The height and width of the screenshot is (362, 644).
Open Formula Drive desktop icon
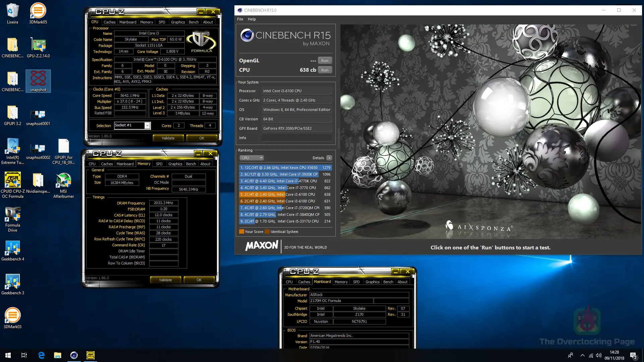coord(12,219)
